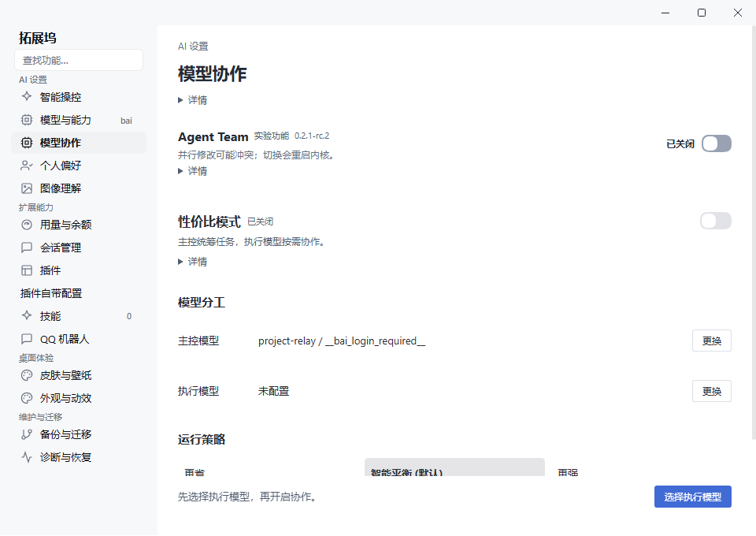This screenshot has height=536, width=756.
Task: Click the palette icon for 外观与动效
Action: (27, 398)
